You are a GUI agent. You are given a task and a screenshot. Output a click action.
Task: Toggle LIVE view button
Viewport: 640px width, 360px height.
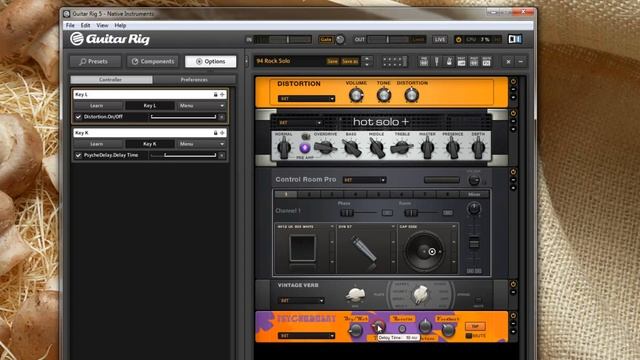coord(440,40)
